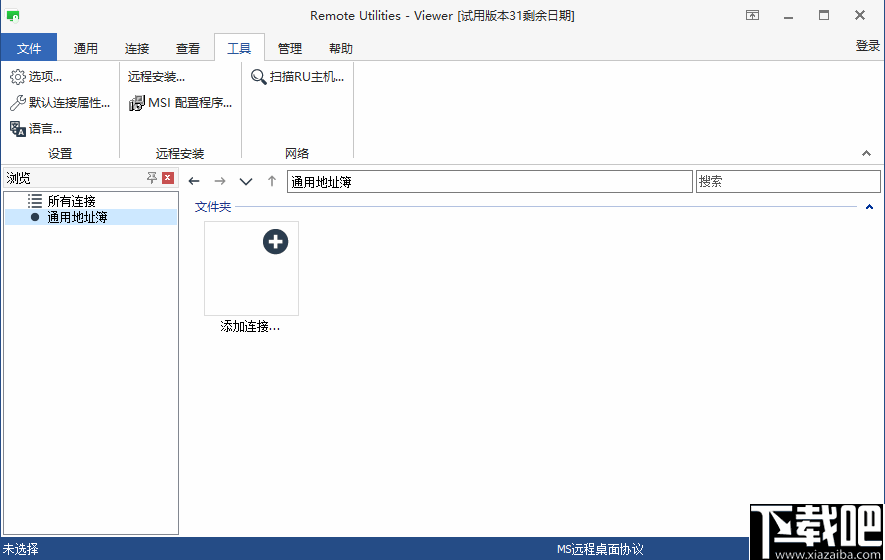Open the 帮助 ribbon tab
Image resolution: width=885 pixels, height=560 pixels.
tap(340, 48)
